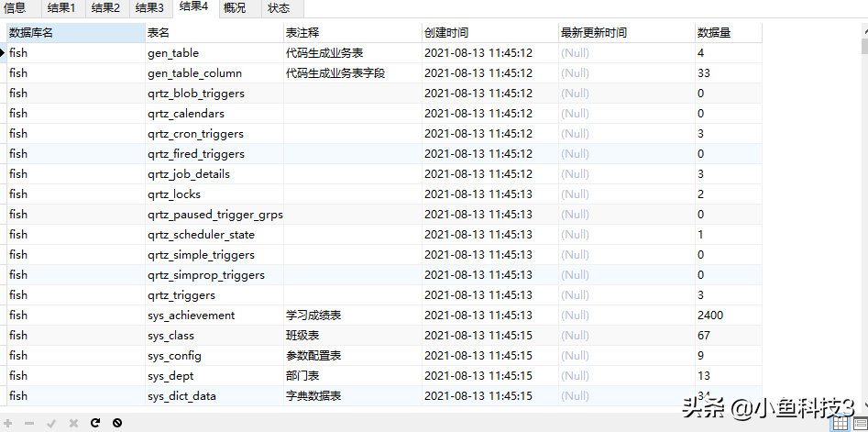The height and width of the screenshot is (432, 868).
Task: Select the gen_table_column cell
Action: tap(214, 73)
